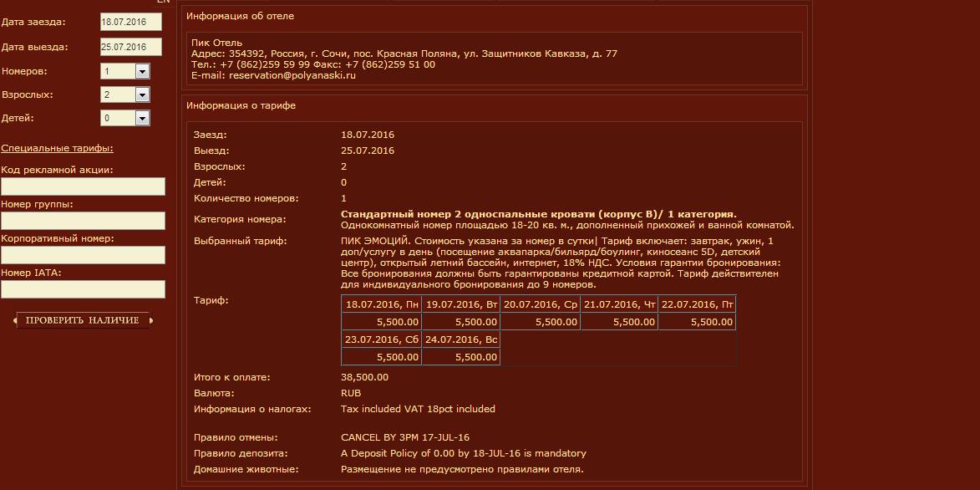The width and height of the screenshot is (980, 490).
Task: Open the Детей dropdown list
Action: tap(142, 119)
